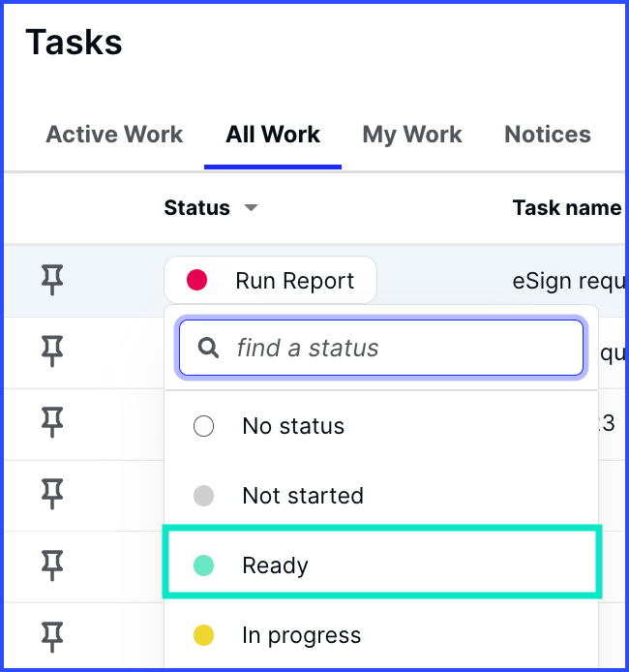This screenshot has width=629, height=672.
Task: Choose the Not started status
Action: (x=381, y=496)
